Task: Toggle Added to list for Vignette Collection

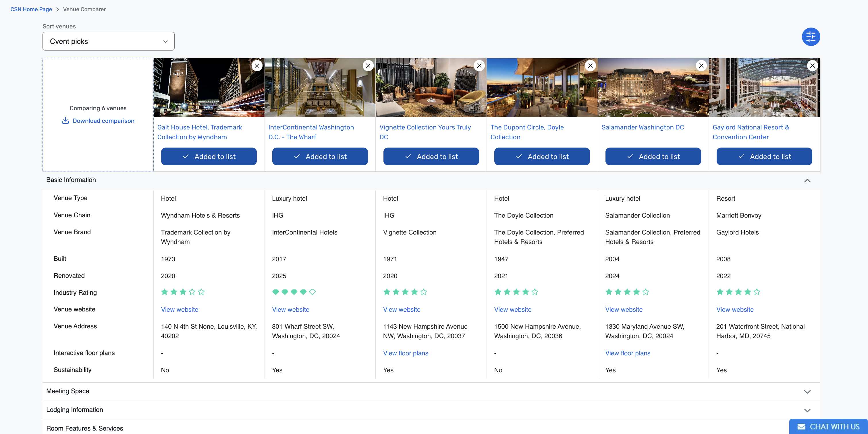Action: pos(431,156)
